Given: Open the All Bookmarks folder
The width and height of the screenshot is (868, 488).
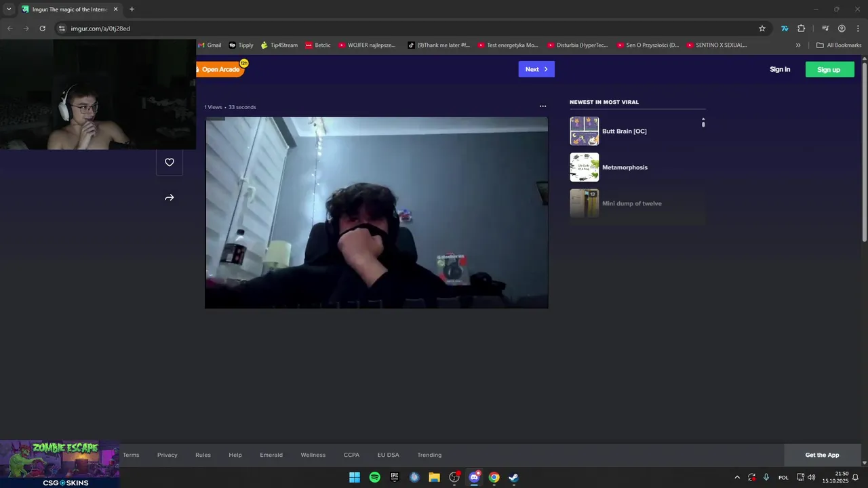Looking at the screenshot, I should (839, 45).
